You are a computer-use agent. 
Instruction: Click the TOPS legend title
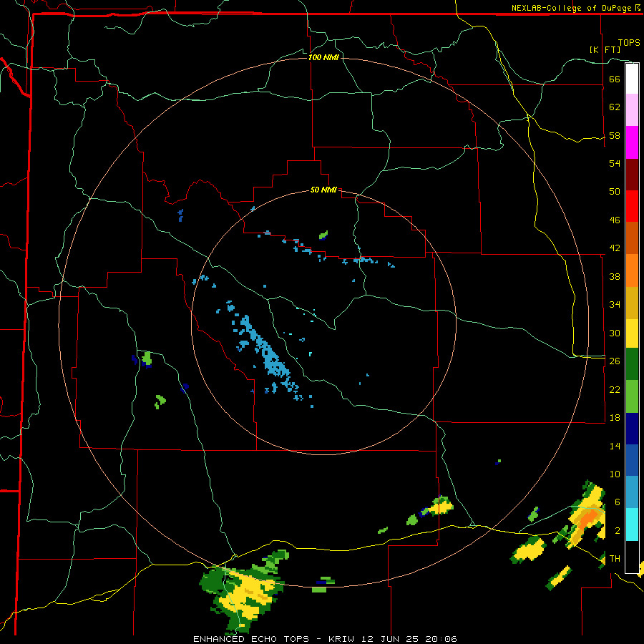(629, 43)
